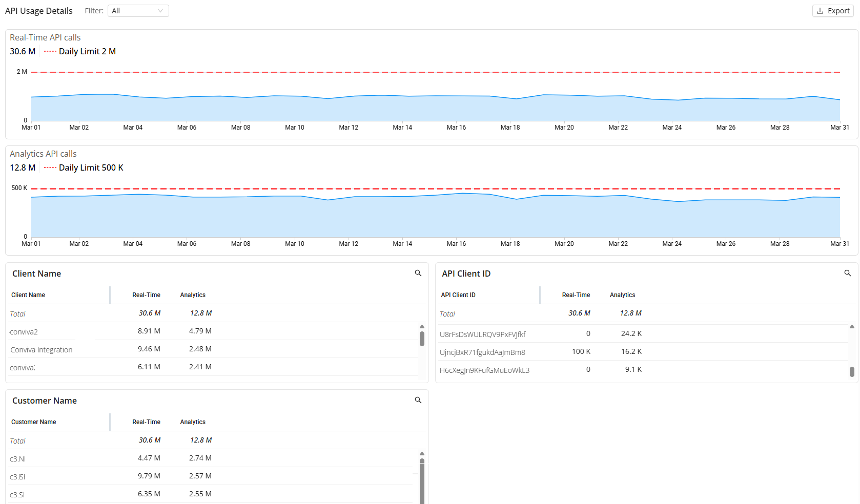Open search in Customer Name panel
Viewport: 860px width, 504px height.
click(x=418, y=401)
